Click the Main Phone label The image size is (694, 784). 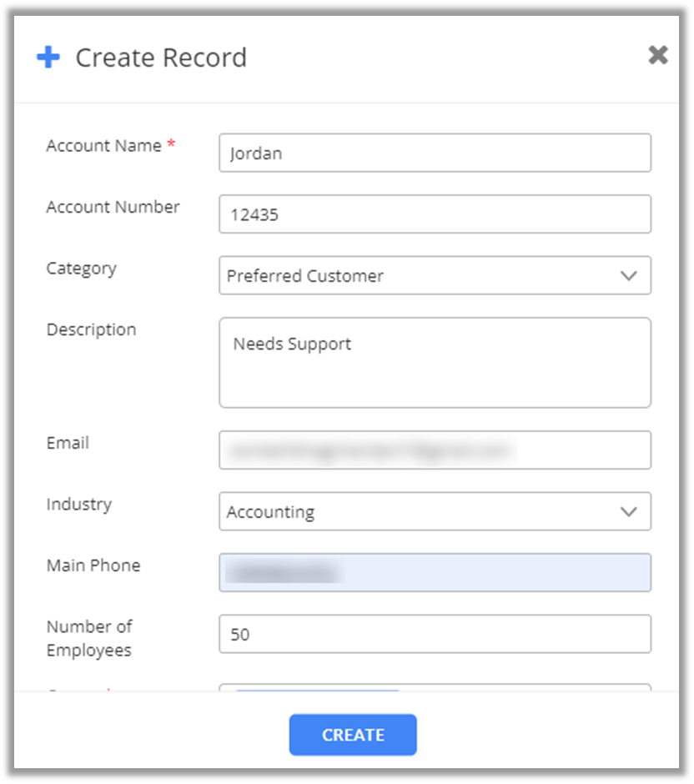93,565
